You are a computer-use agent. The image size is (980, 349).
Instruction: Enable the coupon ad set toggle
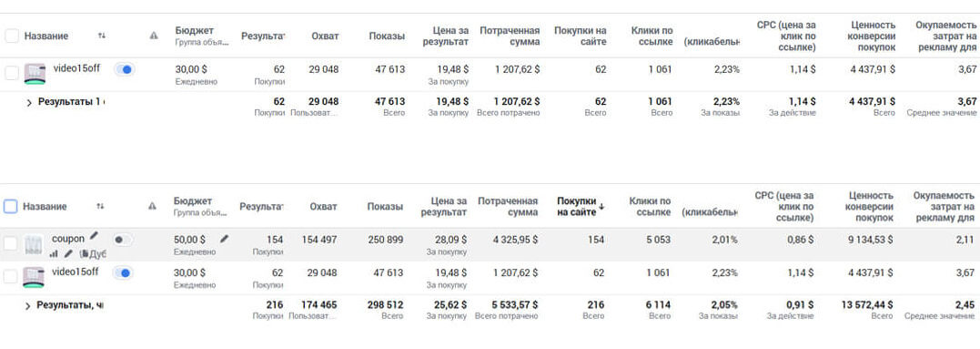point(123,240)
